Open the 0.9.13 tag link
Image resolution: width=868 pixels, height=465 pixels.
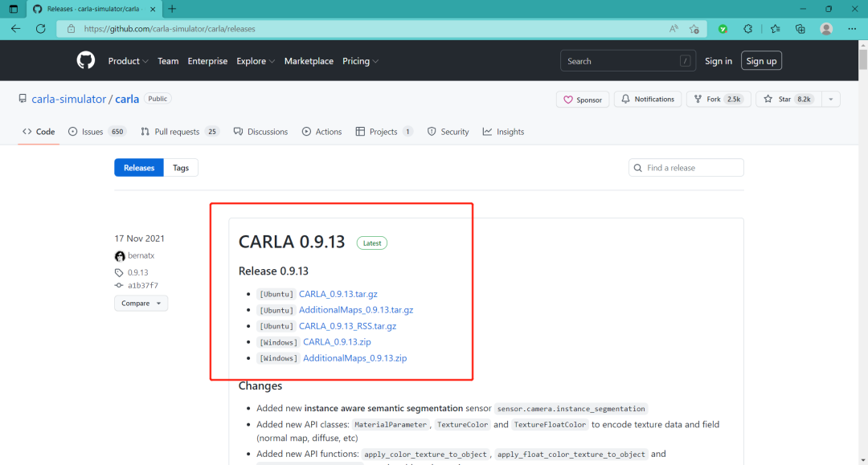coord(138,272)
